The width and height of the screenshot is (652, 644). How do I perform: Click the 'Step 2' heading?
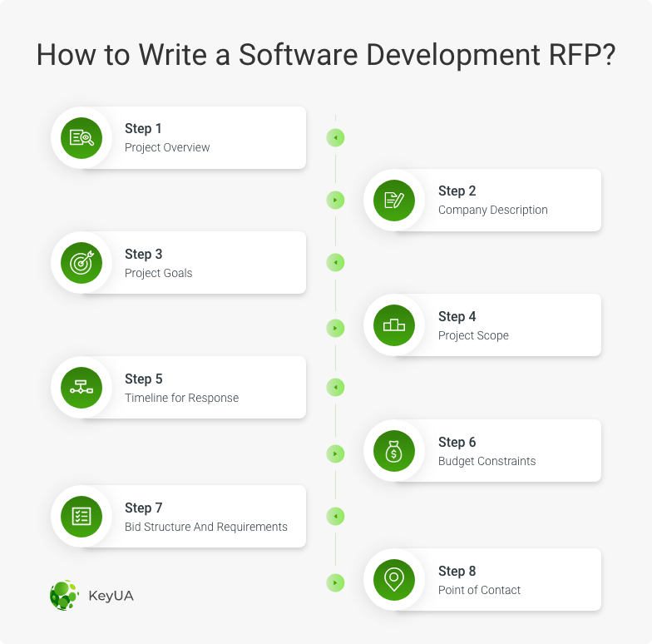point(457,191)
